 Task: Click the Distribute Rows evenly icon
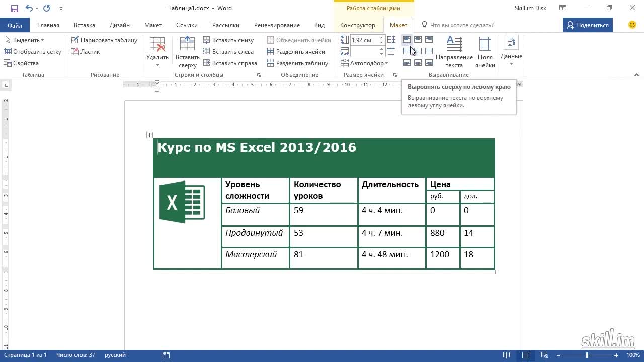[x=391, y=40]
